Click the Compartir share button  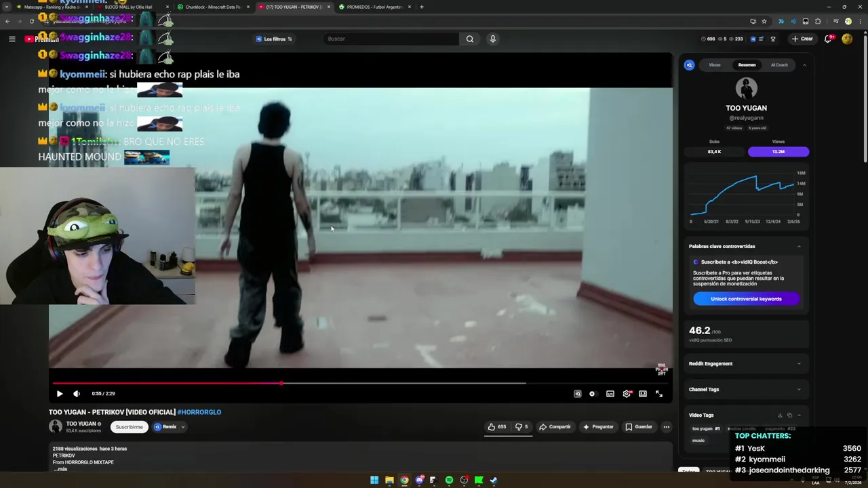pos(555,427)
